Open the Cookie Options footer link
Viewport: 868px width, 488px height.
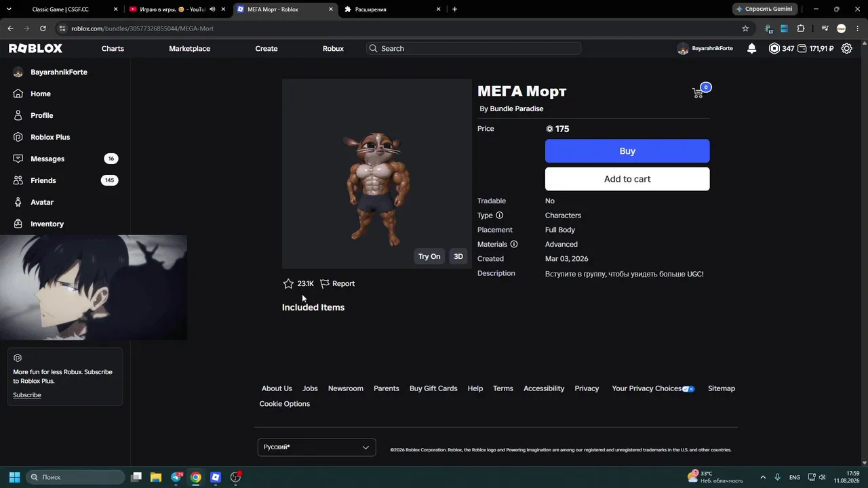[x=285, y=404]
